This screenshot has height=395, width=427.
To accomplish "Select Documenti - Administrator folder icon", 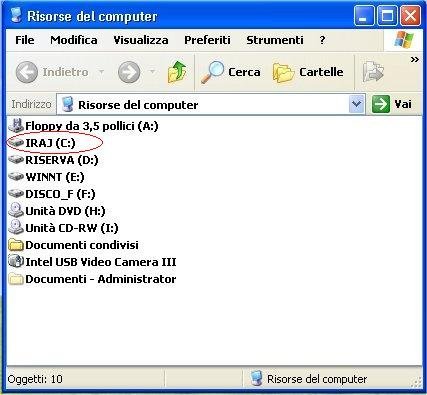I will pyautogui.click(x=16, y=279).
